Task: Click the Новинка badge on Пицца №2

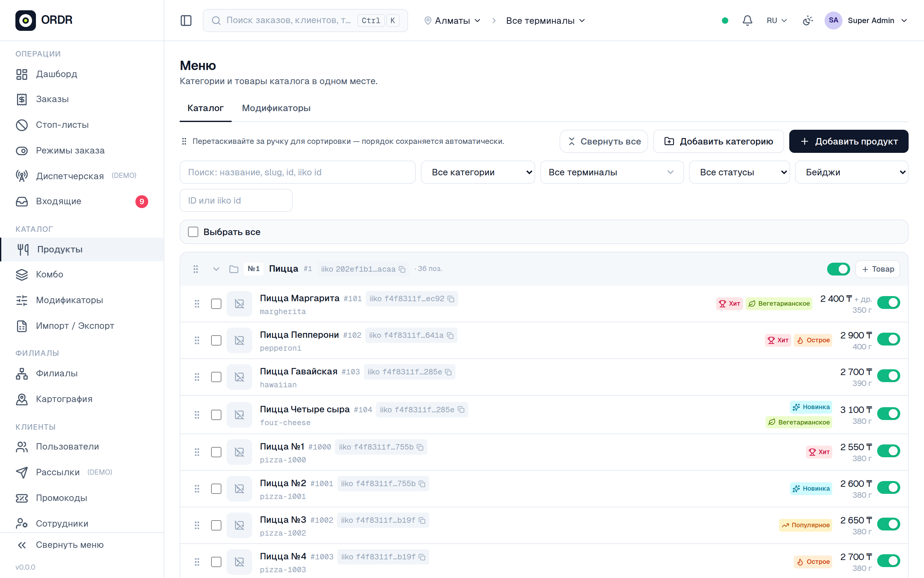Action: click(x=811, y=488)
